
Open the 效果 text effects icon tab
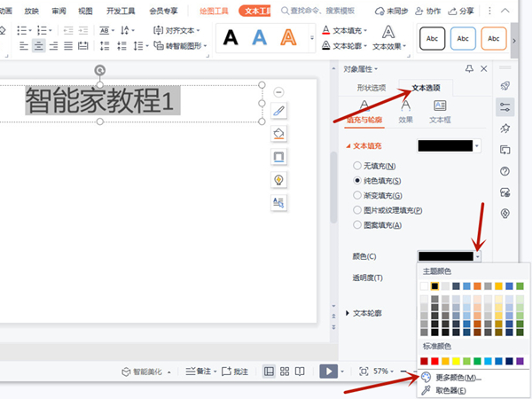tap(405, 110)
